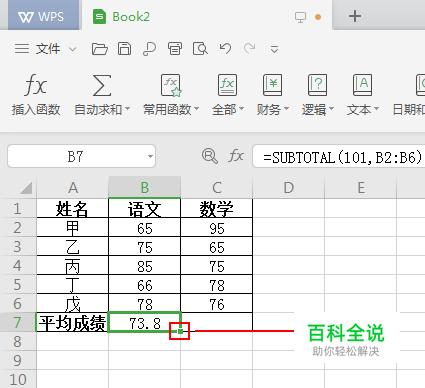Select column A header
This screenshot has width=425, height=388.
[73, 188]
